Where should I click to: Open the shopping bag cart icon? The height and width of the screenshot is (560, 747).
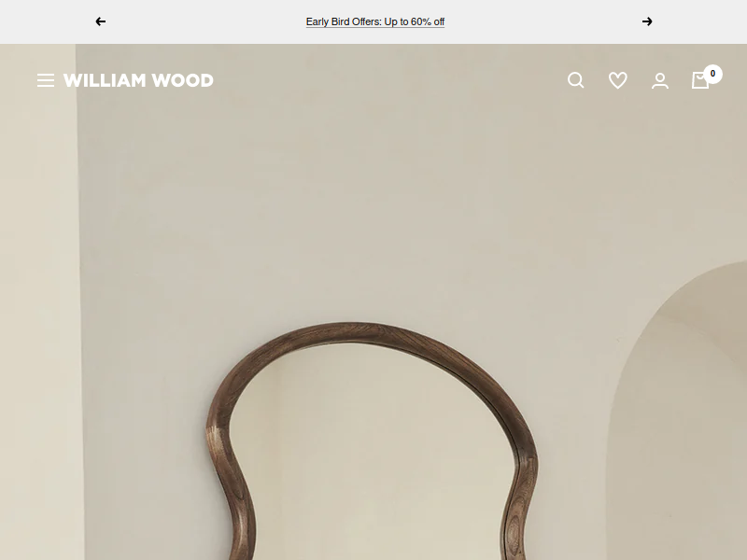tap(699, 80)
